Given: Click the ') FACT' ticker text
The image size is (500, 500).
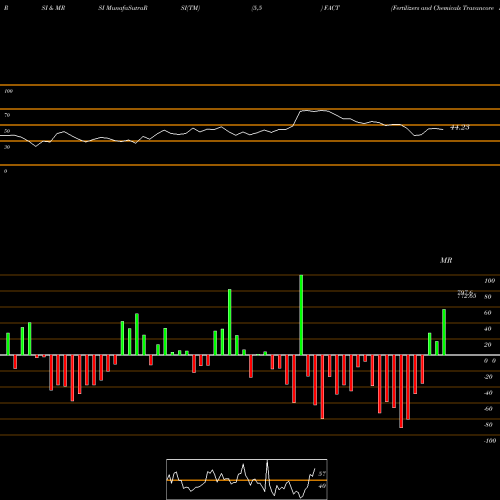Looking at the screenshot, I should [x=330, y=8].
